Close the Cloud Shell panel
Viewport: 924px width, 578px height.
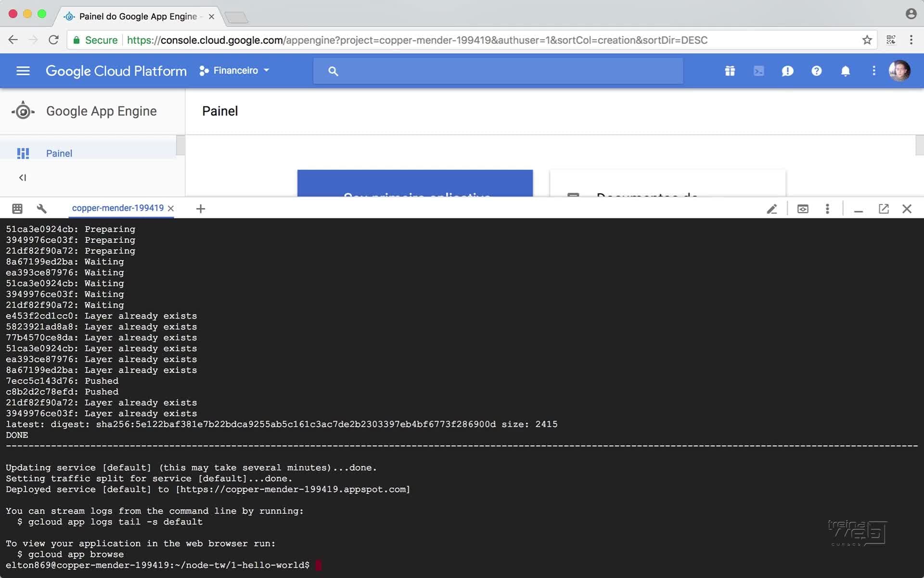(x=907, y=209)
